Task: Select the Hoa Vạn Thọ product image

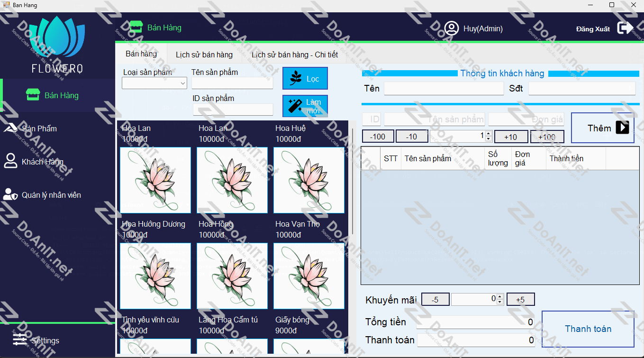Action: 309,276
